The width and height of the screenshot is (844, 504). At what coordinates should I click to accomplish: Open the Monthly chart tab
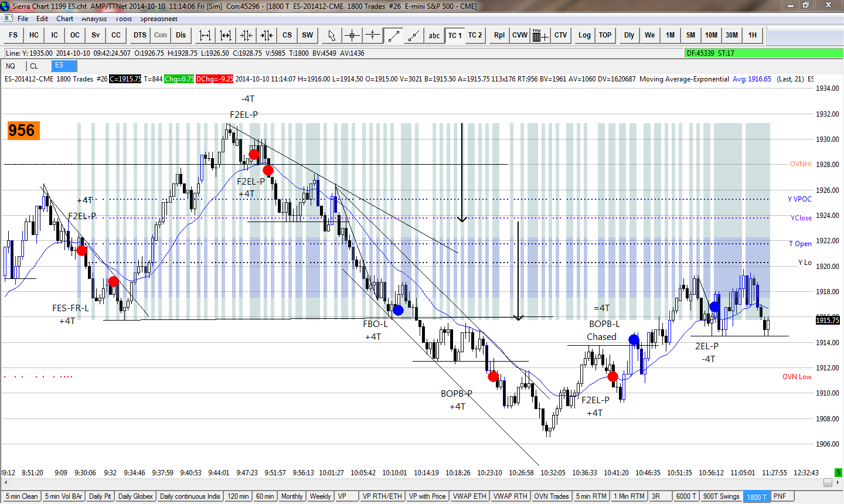pyautogui.click(x=292, y=496)
